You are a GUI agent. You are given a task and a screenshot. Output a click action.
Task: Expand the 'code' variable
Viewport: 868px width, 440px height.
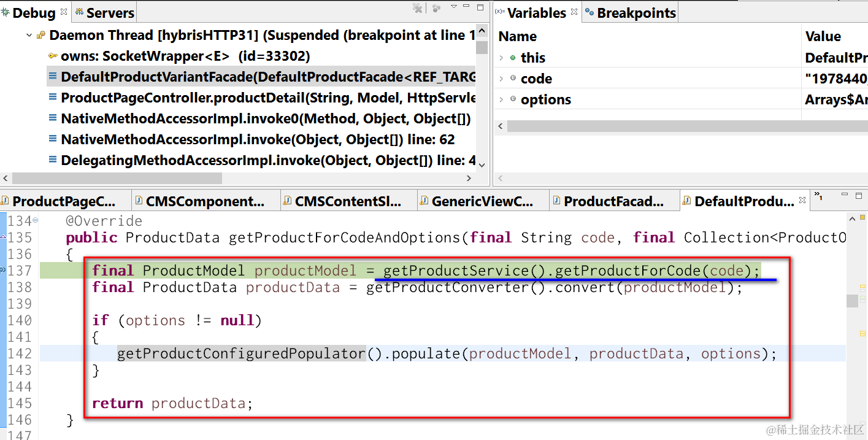click(501, 79)
